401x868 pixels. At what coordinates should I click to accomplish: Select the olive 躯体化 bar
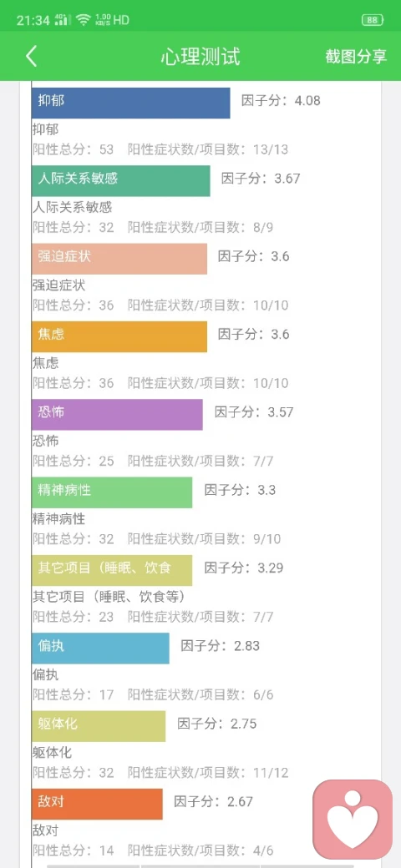(x=99, y=726)
